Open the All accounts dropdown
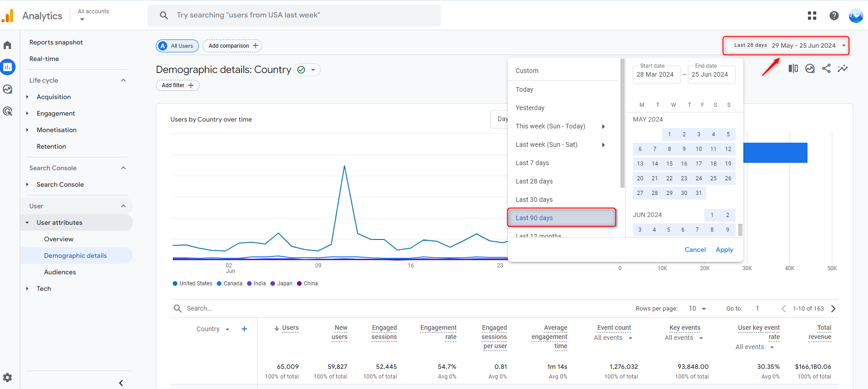 pos(93,15)
